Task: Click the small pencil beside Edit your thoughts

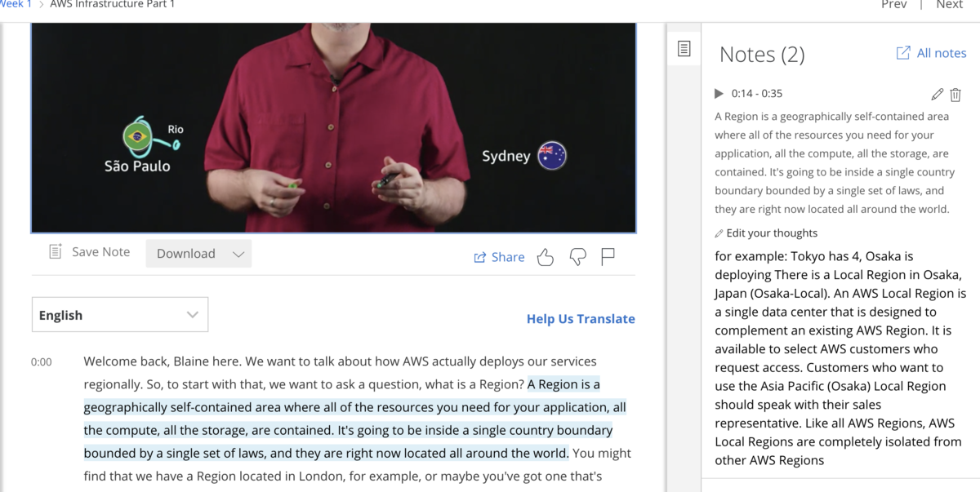Action: coord(719,233)
